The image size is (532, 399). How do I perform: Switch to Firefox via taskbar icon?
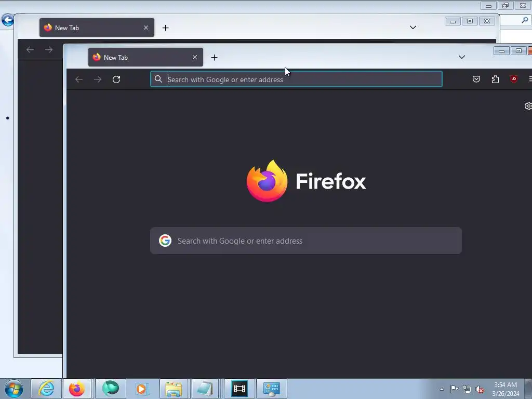[77, 389]
